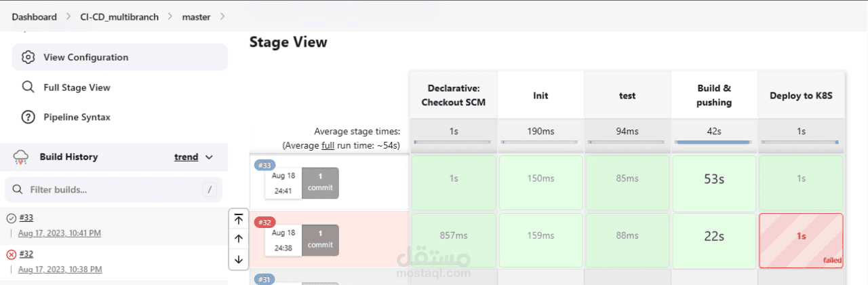Jump to top with the arrow-to-top icon
This screenshot has height=285, width=868.
point(238,218)
